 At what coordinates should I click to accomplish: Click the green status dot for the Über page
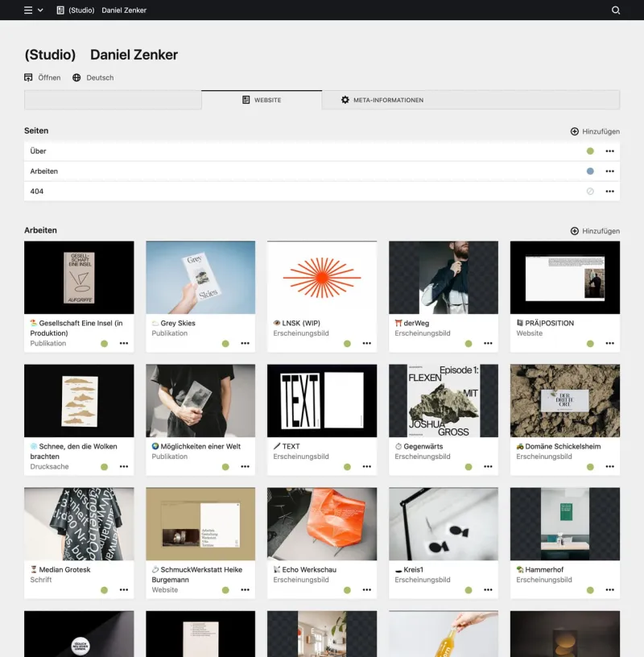[588, 151]
